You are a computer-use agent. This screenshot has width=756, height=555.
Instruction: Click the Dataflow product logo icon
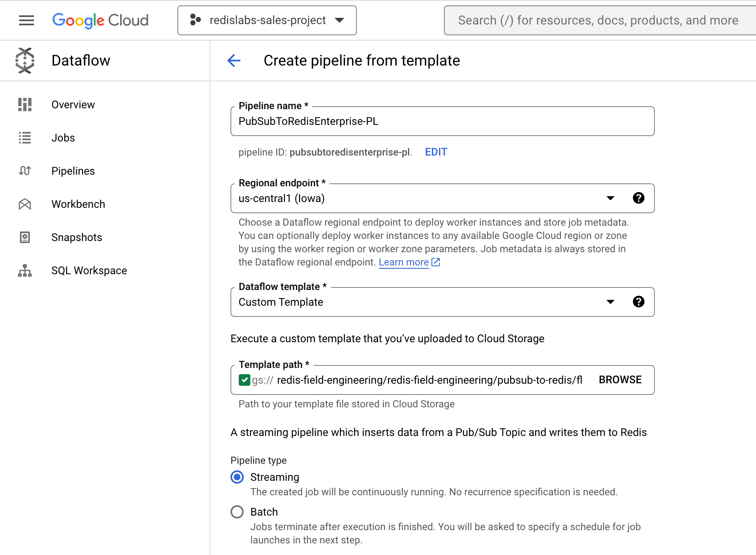[24, 60]
